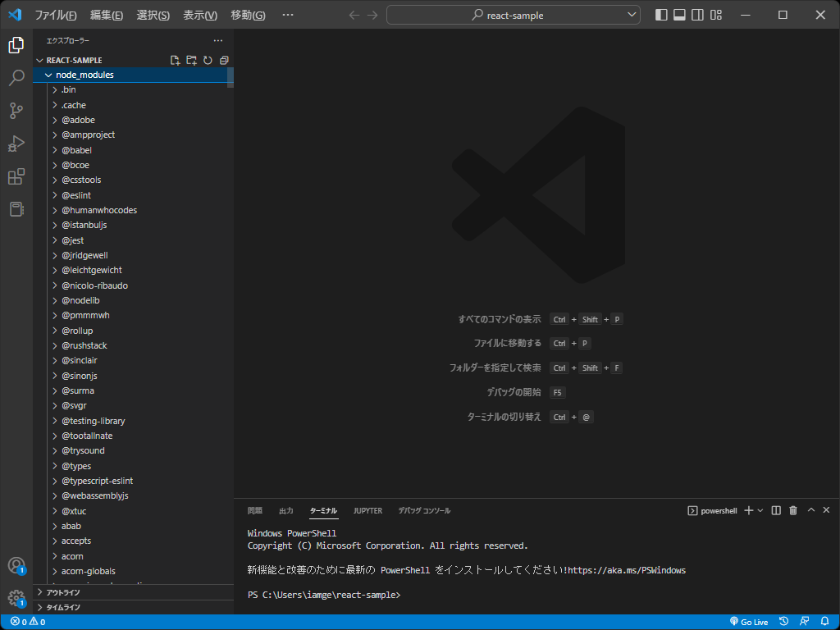
Task: Expand the @eslint folder
Action: pyautogui.click(x=134, y=195)
